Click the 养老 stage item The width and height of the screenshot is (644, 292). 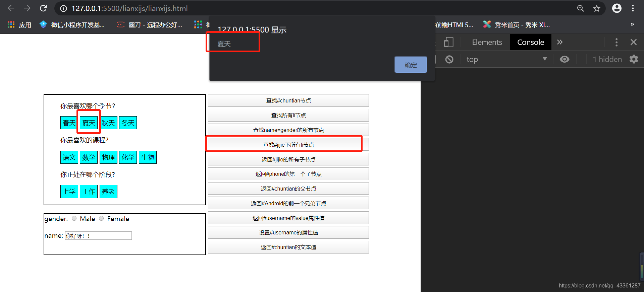pyautogui.click(x=108, y=192)
